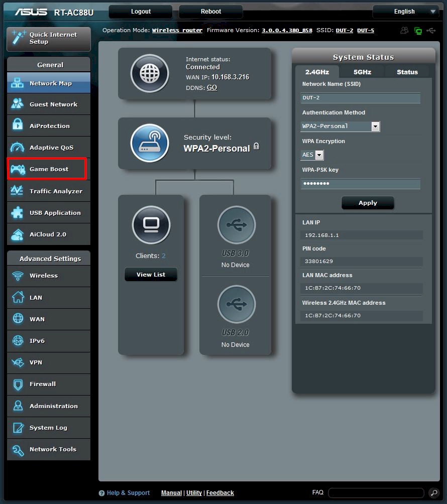Click the USB Application puzzle icon
This screenshot has height=504, width=447.
point(18,212)
